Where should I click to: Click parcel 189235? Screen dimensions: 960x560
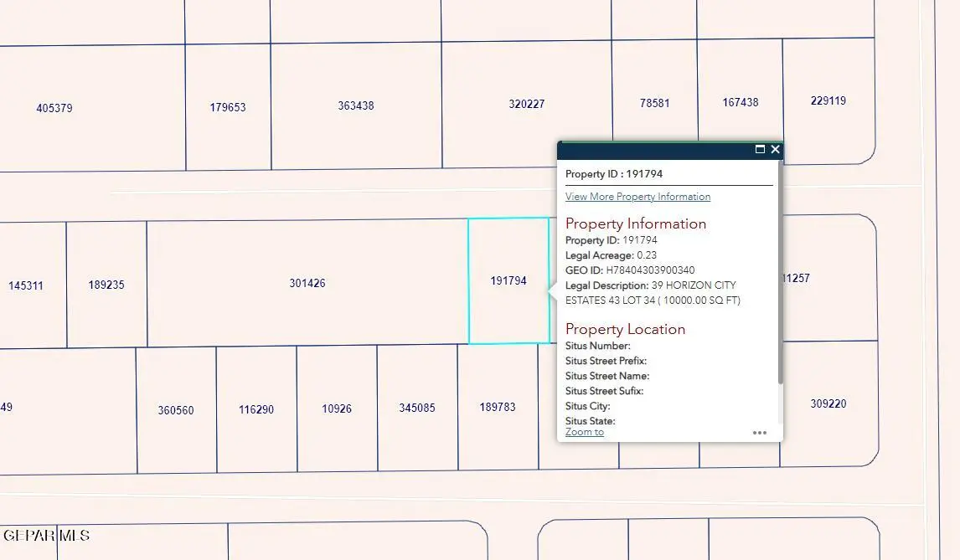pyautogui.click(x=106, y=284)
